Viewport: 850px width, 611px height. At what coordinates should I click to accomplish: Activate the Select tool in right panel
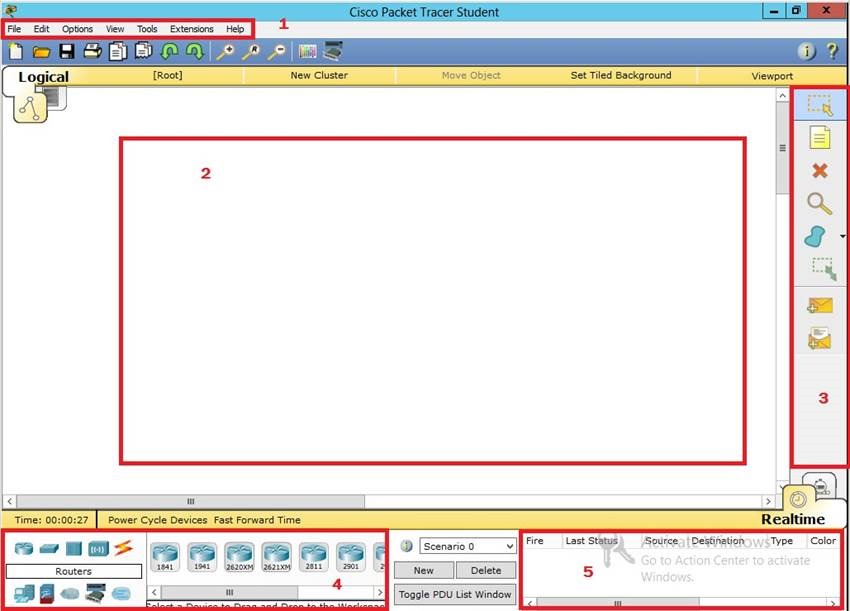coord(820,105)
